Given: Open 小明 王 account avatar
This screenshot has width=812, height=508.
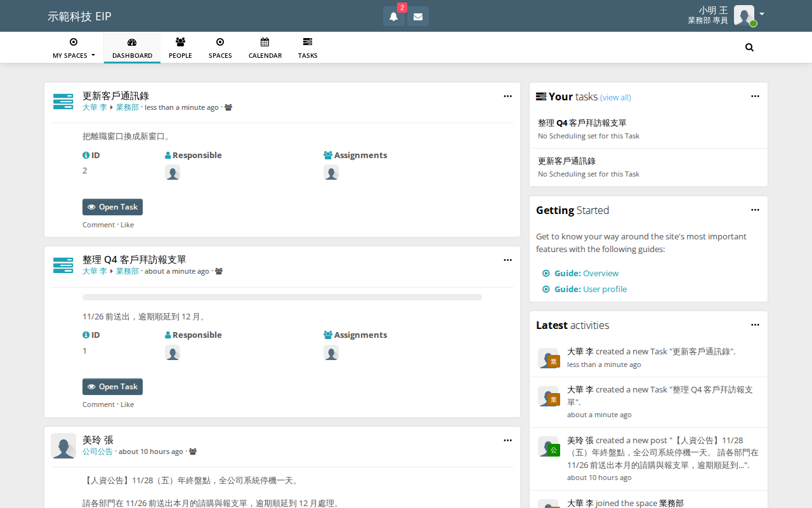Looking at the screenshot, I should click(x=745, y=15).
